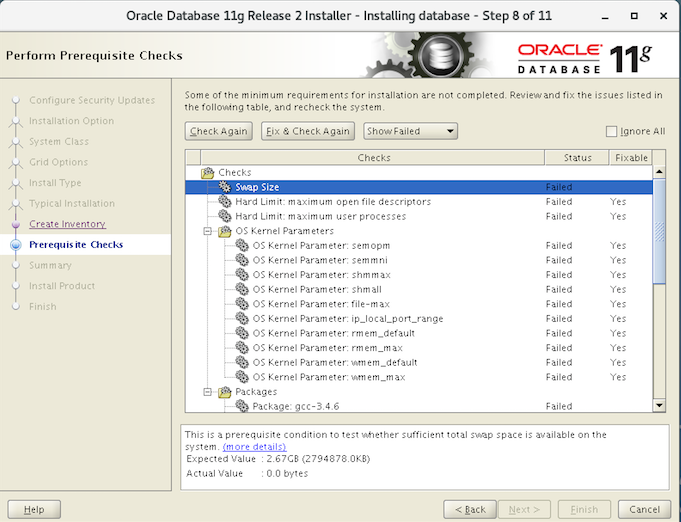
Task: Click the Back button
Action: point(470,509)
